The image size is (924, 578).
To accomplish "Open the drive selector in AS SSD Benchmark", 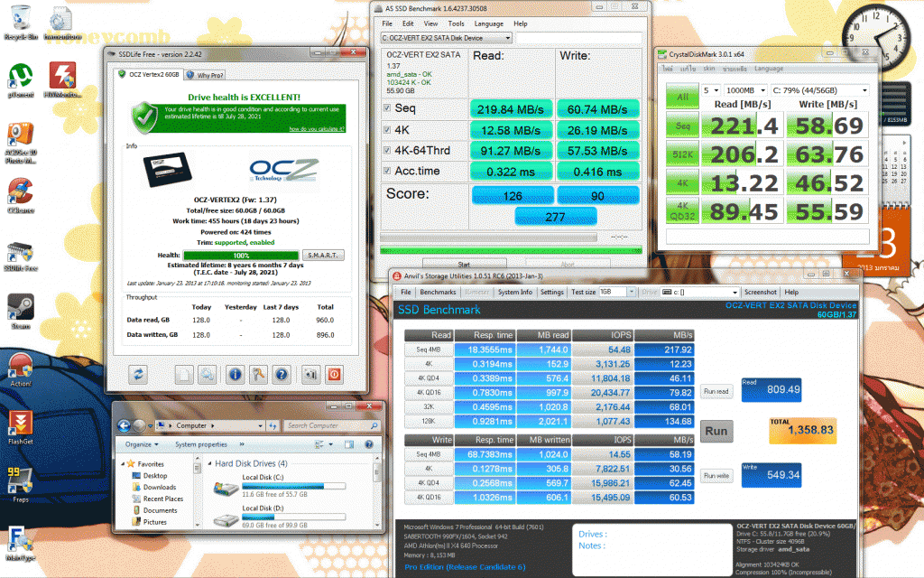I will tap(446, 38).
